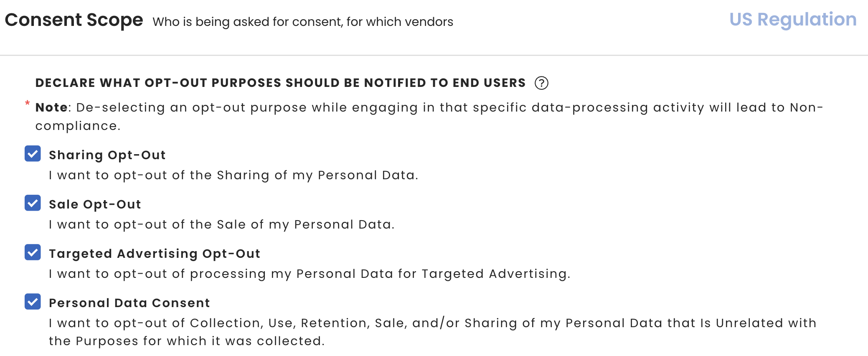Click the Consent Scope heading

tap(74, 20)
